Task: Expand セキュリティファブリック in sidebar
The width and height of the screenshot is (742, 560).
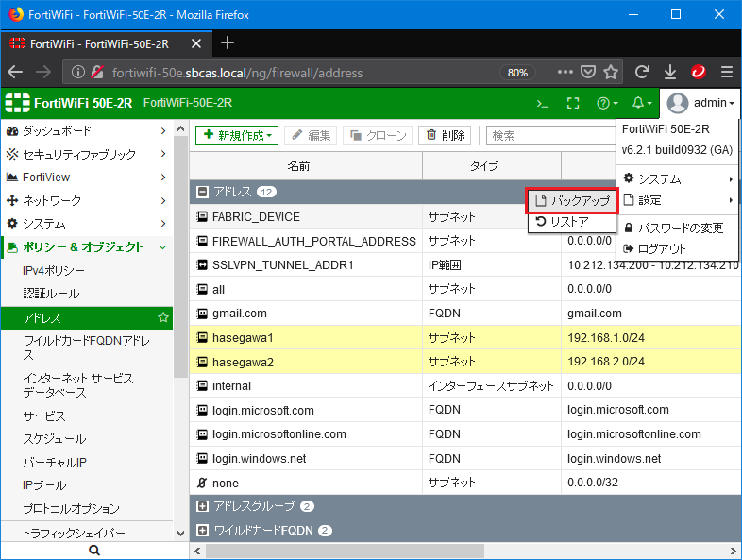Action: [x=87, y=154]
